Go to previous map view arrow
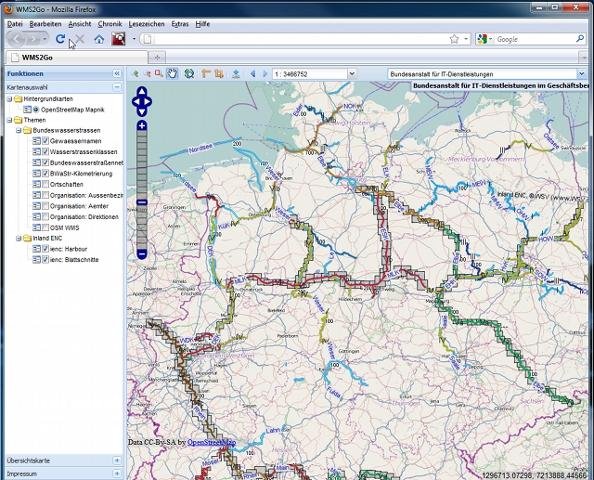Screen dimensions: 594x480 click(x=253, y=74)
